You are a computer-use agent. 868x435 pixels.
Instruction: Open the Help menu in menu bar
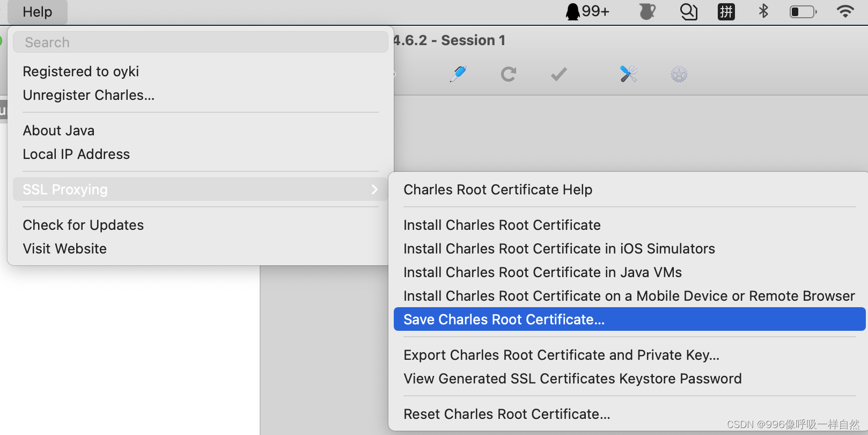pos(38,12)
